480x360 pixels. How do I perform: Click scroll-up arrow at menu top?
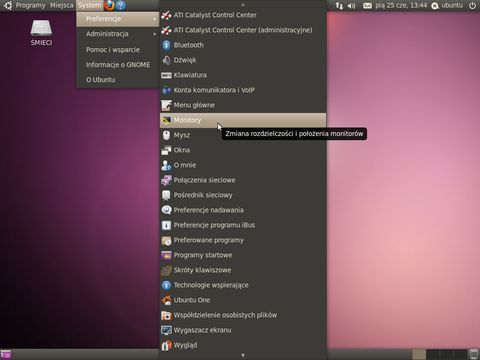pos(243,4)
